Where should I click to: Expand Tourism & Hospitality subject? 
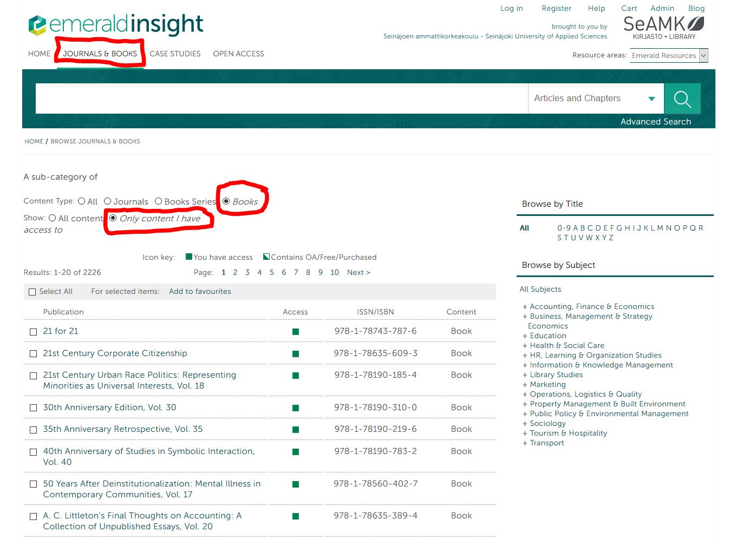point(525,433)
